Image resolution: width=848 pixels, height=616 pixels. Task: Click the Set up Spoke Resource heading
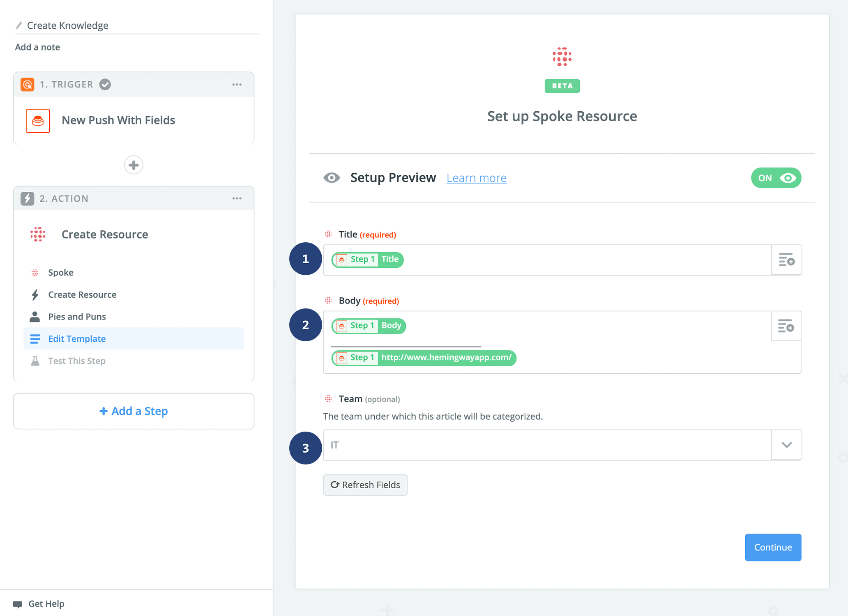coord(562,116)
